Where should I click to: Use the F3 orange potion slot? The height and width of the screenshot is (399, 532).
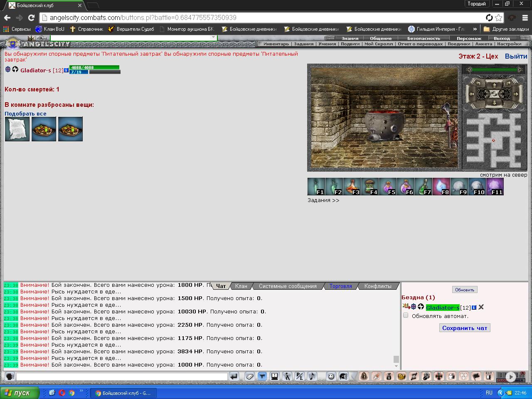pyautogui.click(x=352, y=187)
